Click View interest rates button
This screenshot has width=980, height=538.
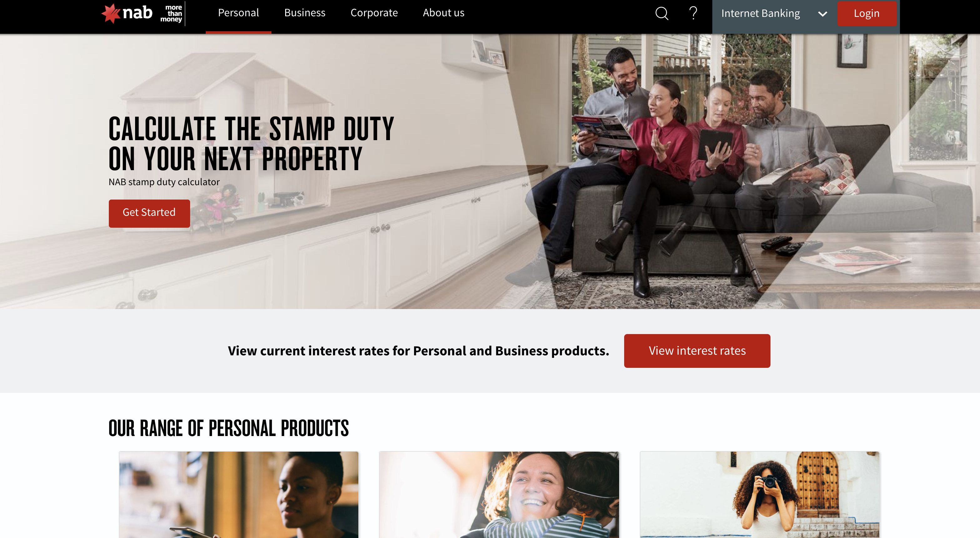point(697,351)
